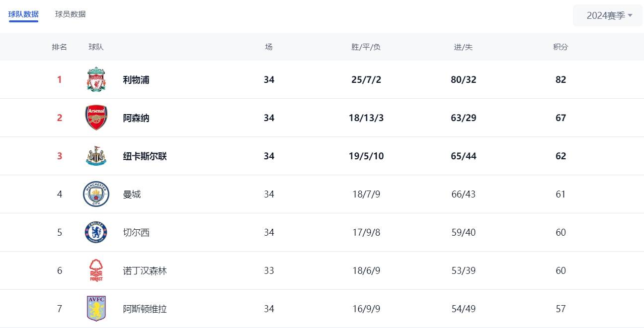Click the Chelsea club crest
This screenshot has width=644, height=328.
tap(96, 232)
